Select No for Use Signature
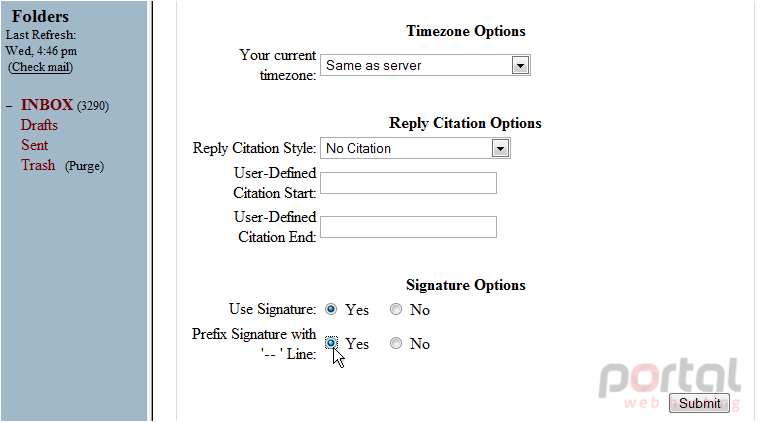Viewport: 776px width, 422px height. (395, 309)
